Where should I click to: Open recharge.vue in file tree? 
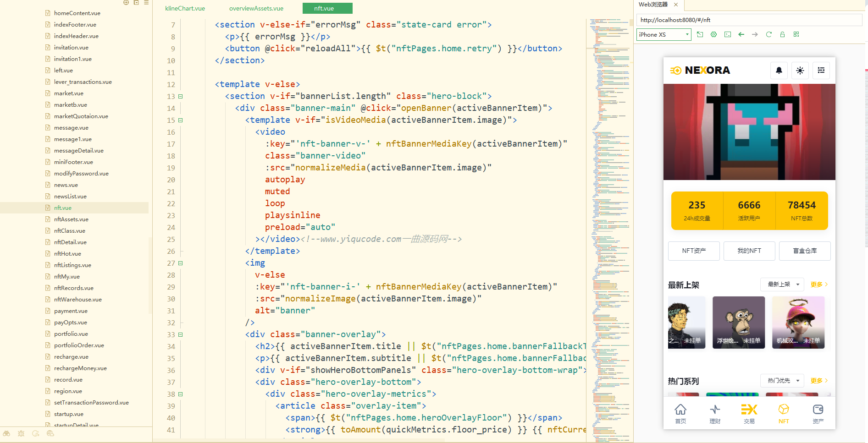tap(71, 357)
